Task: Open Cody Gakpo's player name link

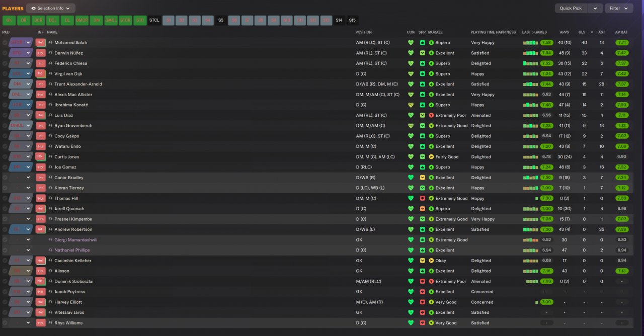Action: [67, 136]
